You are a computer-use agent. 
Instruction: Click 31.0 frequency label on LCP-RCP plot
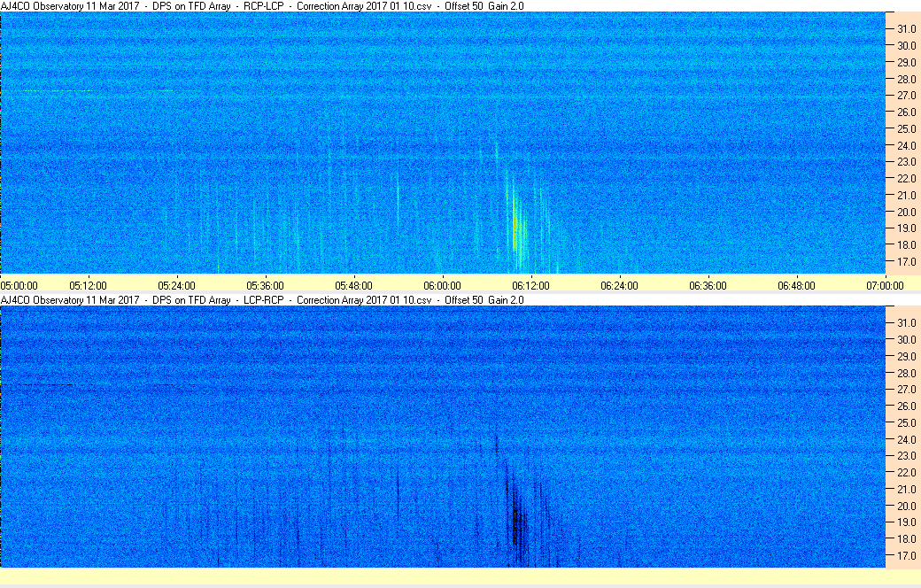point(906,322)
